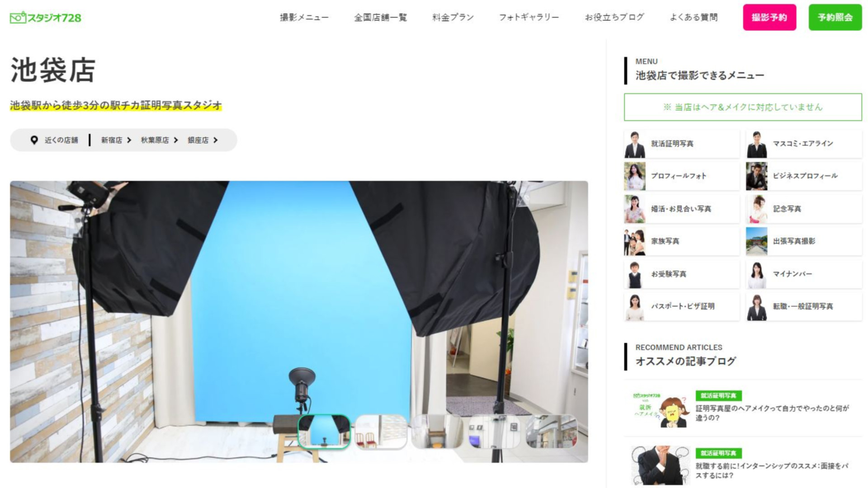Select the 就活証明写真 menu thumbnail icon
The height and width of the screenshot is (488, 868).
coord(635,144)
